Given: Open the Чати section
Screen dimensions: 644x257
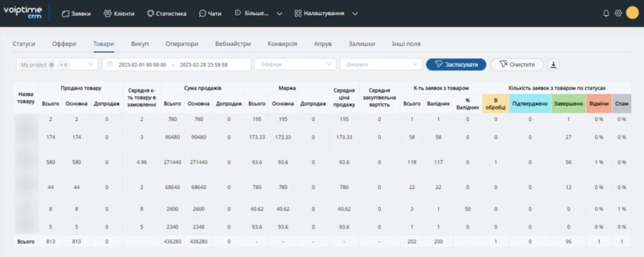Looking at the screenshot, I should pos(210,14).
